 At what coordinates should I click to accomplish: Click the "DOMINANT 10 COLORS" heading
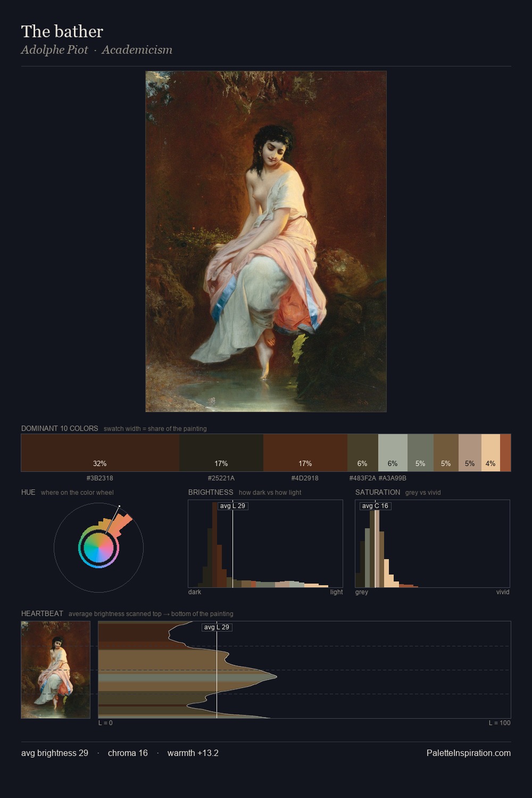[60, 428]
